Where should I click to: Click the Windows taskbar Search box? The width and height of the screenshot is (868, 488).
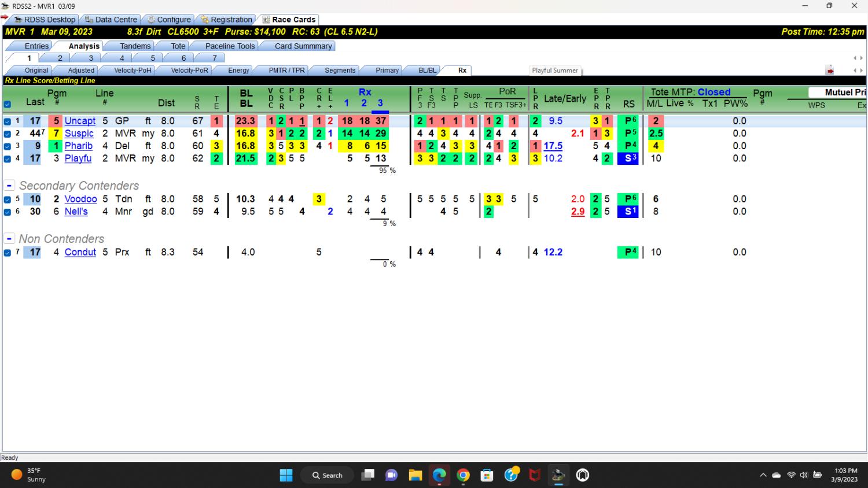(327, 475)
